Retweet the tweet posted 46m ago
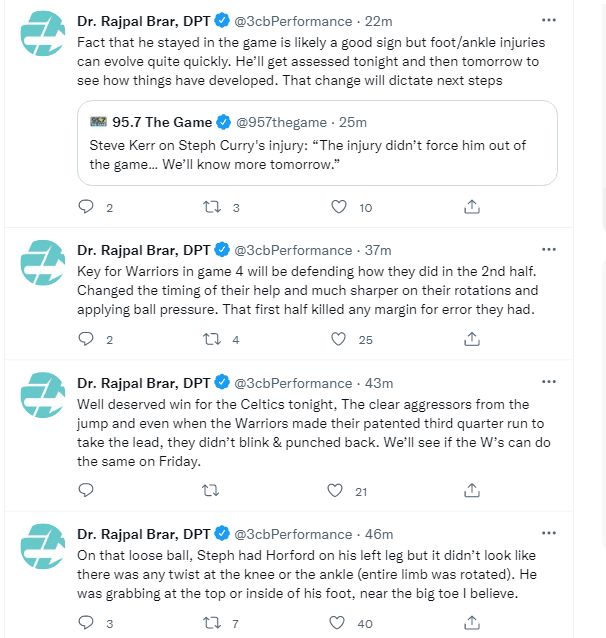The image size is (606, 638). click(212, 623)
